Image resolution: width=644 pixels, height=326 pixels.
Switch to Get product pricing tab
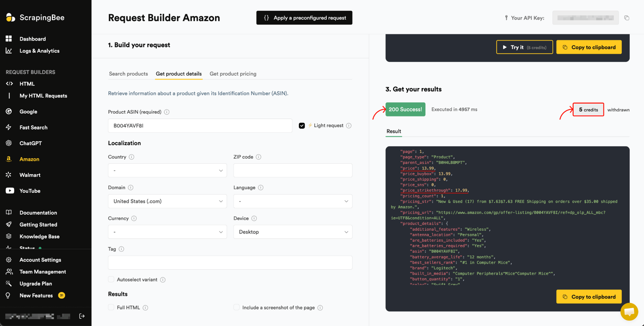233,74
